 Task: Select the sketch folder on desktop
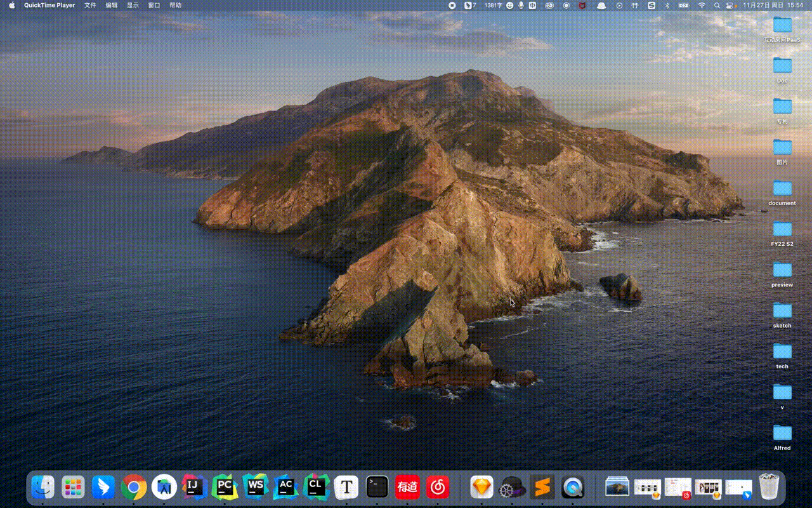(782, 316)
